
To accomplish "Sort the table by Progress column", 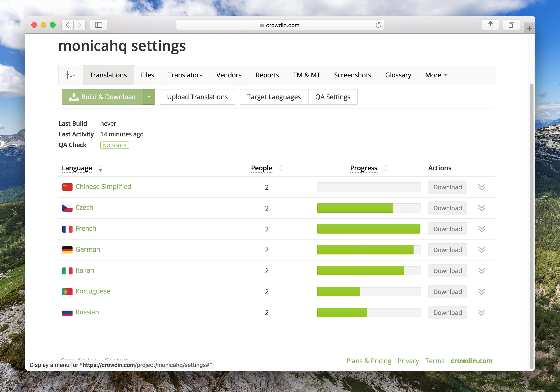I will pos(364,168).
